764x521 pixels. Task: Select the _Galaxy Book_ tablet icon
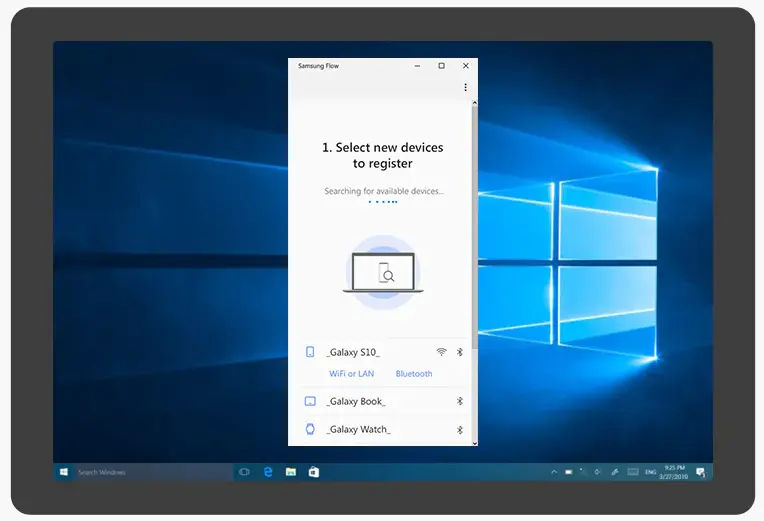(310, 401)
